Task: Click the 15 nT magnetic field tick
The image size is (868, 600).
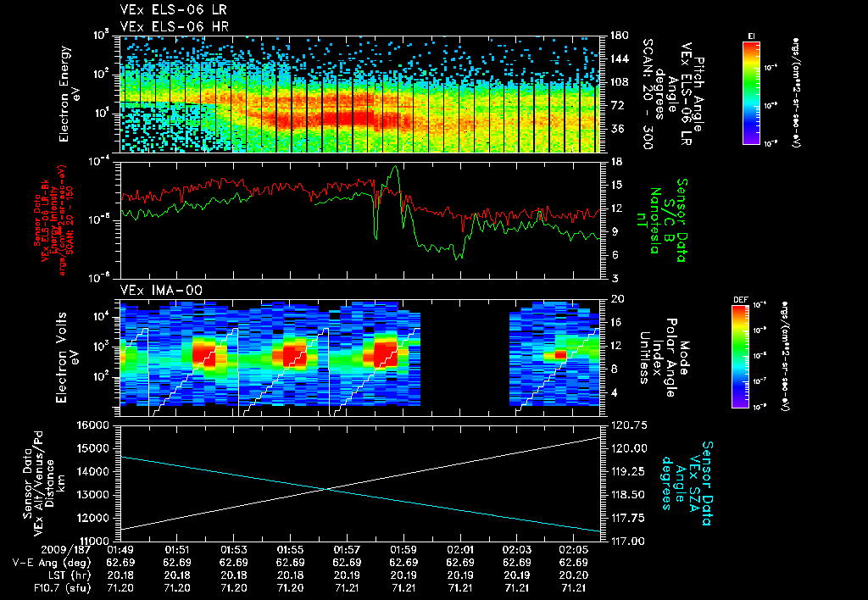Action: coord(616,185)
